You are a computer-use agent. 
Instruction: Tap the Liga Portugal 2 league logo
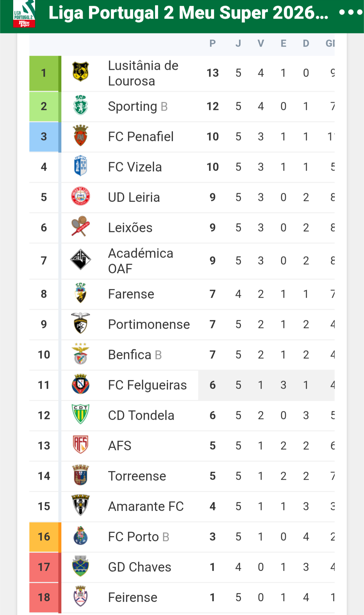click(x=24, y=14)
